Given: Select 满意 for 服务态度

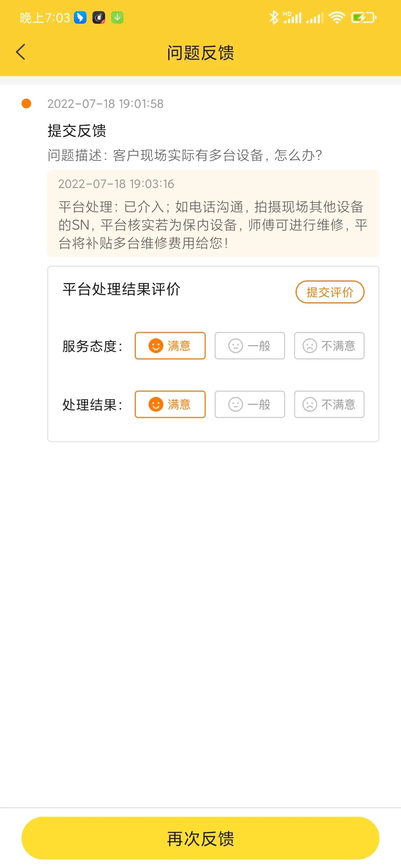Looking at the screenshot, I should pos(170,346).
